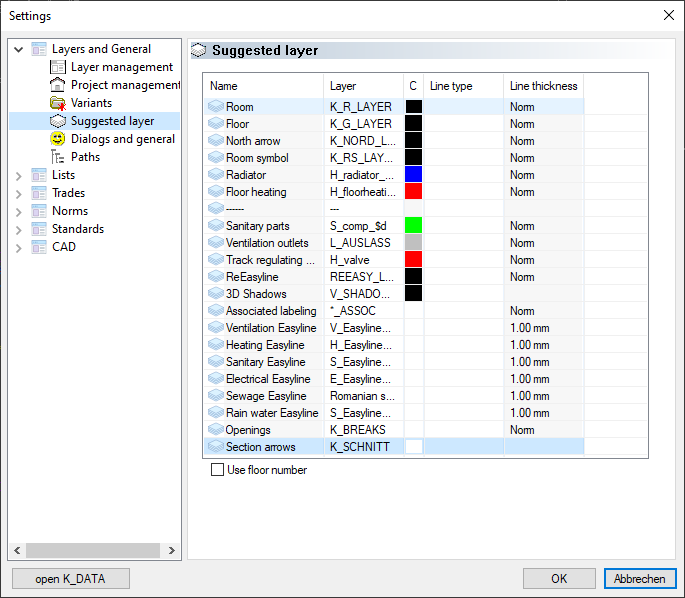Click the Suggested layer icon in tree
Screen dimensions: 685x598
[58, 121]
